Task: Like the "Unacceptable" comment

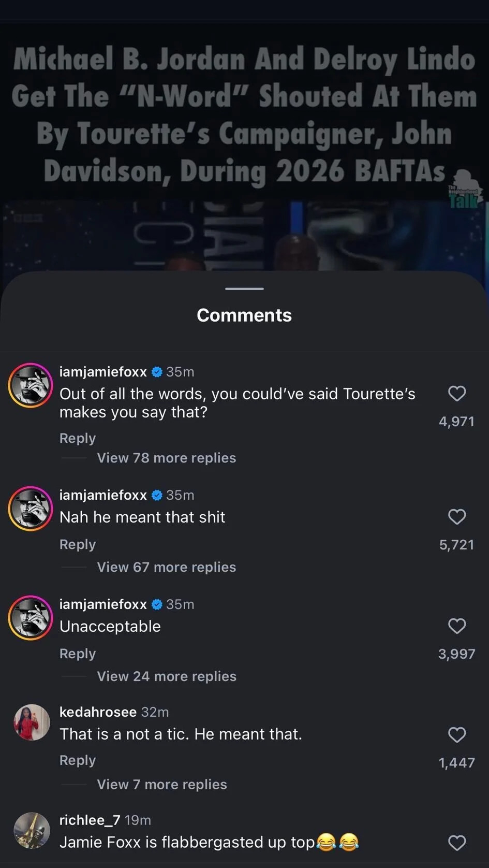Action: 456,626
